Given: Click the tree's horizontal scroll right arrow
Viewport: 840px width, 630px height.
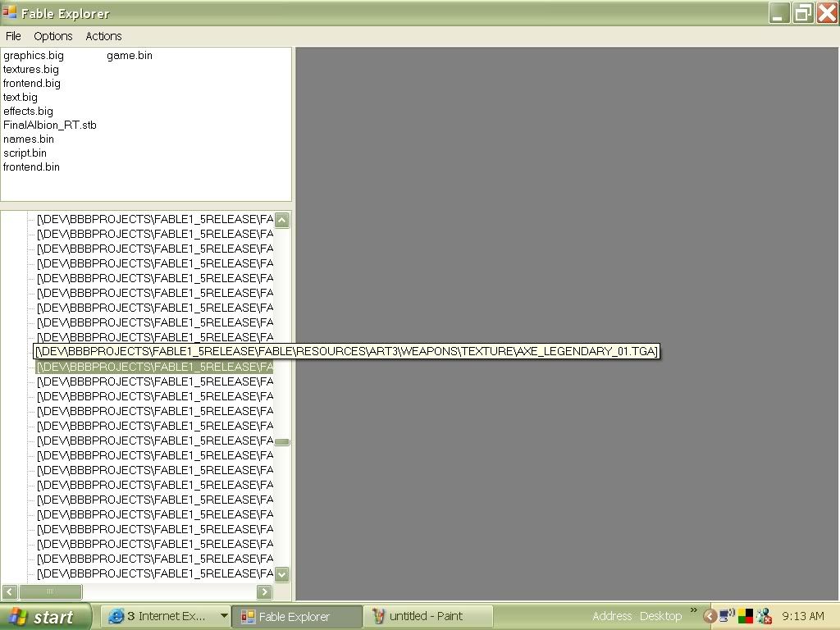Looking at the screenshot, I should (x=264, y=591).
